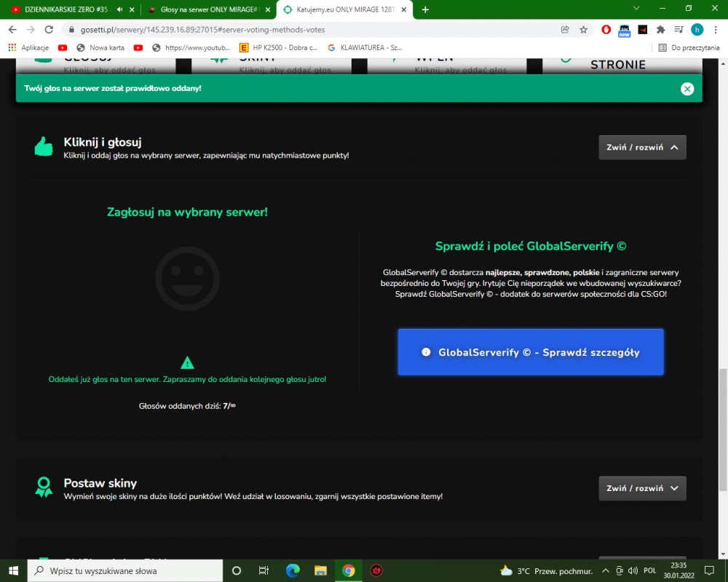Open the Aplikacje apps shortcut
728x582 pixels.
click(29, 47)
